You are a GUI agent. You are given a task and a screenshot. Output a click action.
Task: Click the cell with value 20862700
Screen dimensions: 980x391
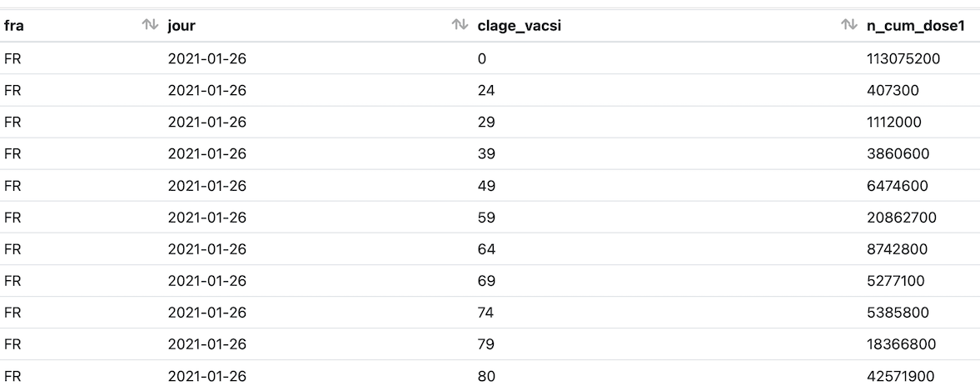click(x=901, y=218)
